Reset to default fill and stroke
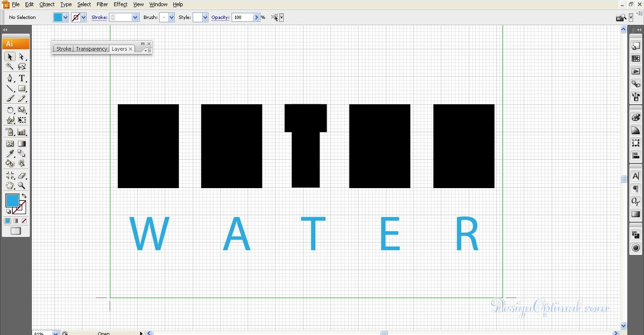 click(x=8, y=211)
